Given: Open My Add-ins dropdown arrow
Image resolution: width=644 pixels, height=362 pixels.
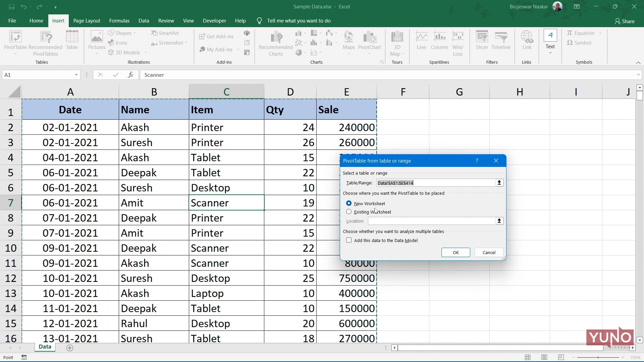Looking at the screenshot, I should point(238,50).
